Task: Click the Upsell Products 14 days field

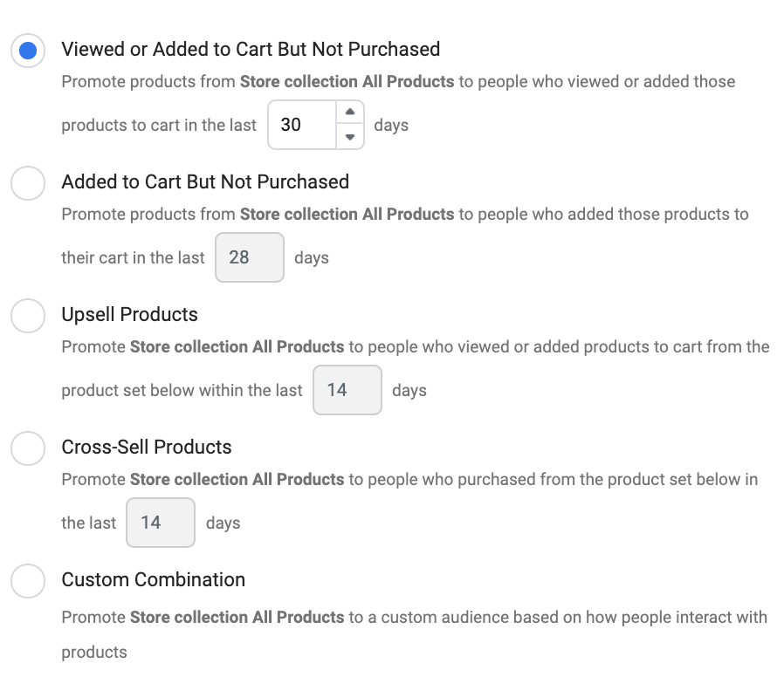Action: coord(347,390)
